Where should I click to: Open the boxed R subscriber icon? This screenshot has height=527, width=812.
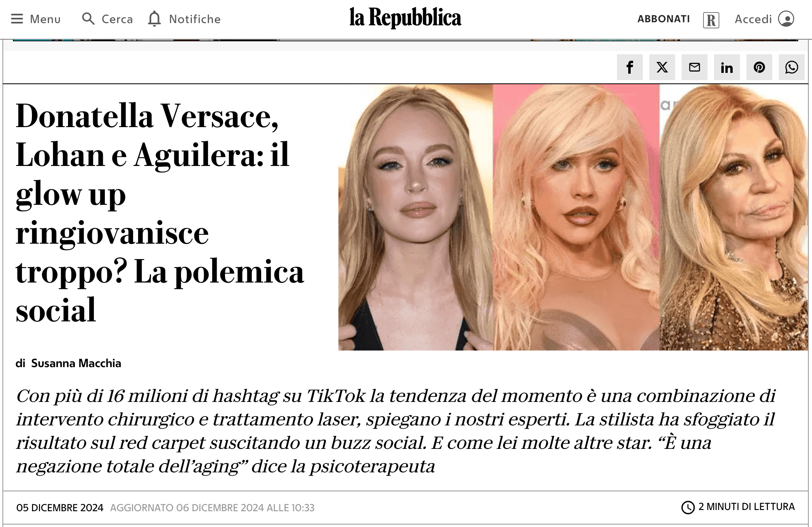tap(711, 20)
